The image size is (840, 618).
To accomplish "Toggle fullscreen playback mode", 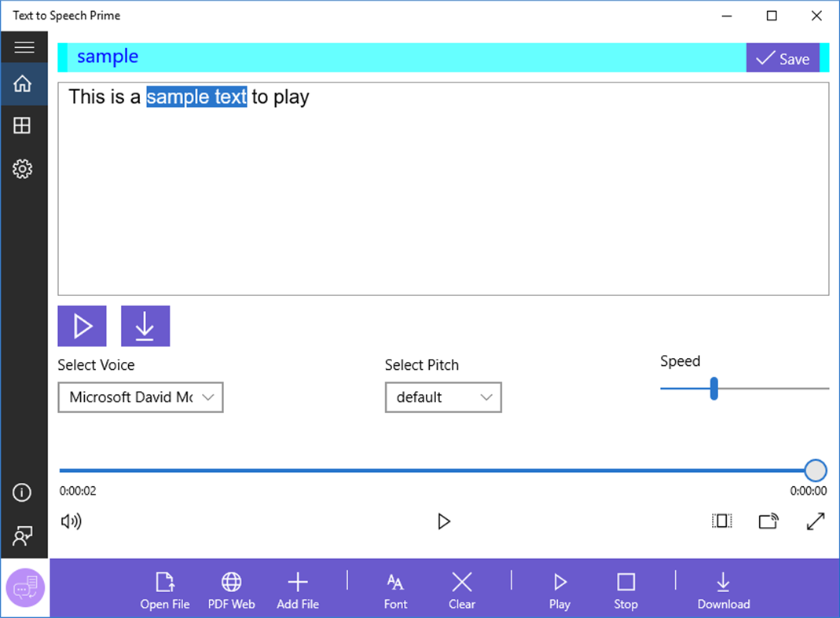I will coord(816,521).
